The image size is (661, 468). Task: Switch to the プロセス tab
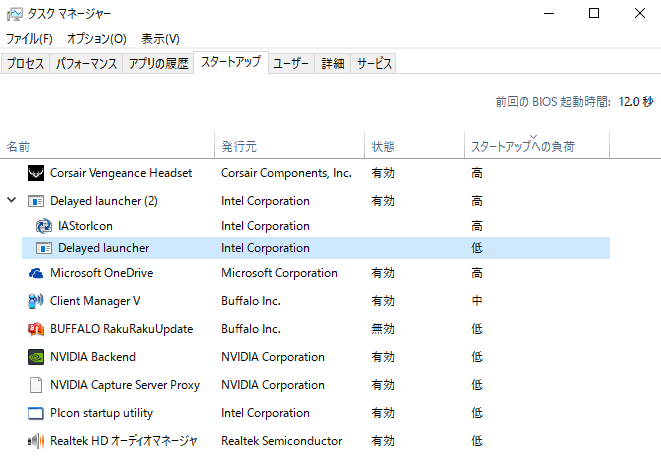coord(25,64)
